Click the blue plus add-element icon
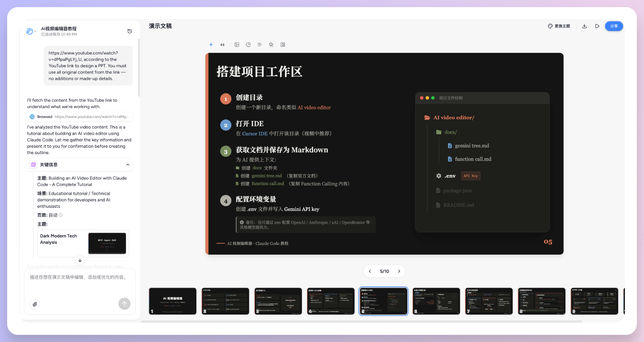Image resolution: width=644 pixels, height=342 pixels. tap(211, 44)
